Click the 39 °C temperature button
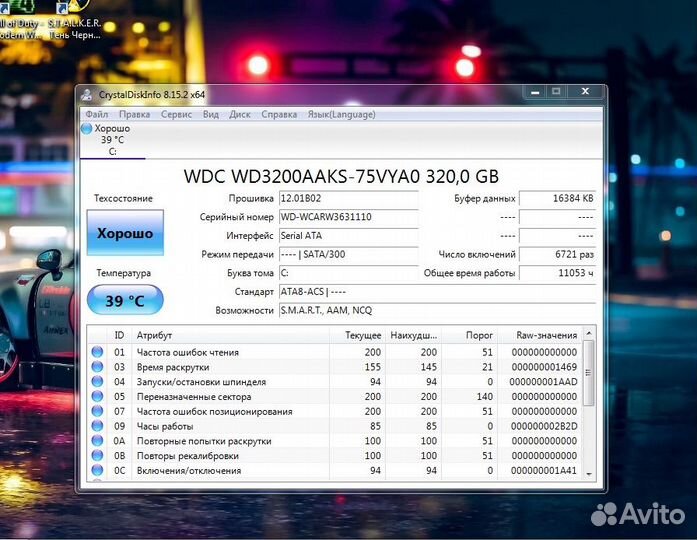697x540 pixels. 125,300
